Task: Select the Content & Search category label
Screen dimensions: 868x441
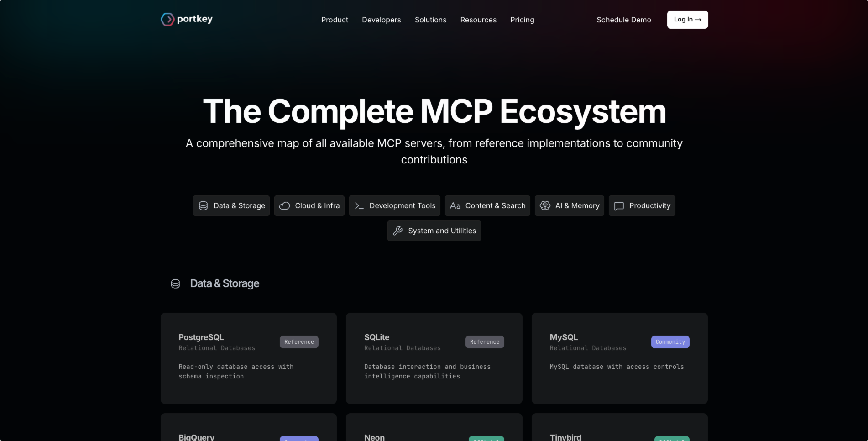Action: [x=495, y=206]
